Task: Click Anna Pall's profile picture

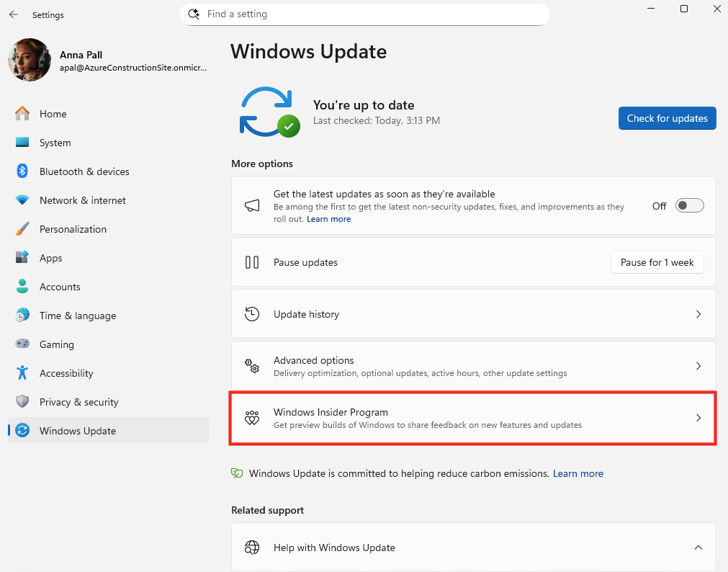Action: point(29,60)
